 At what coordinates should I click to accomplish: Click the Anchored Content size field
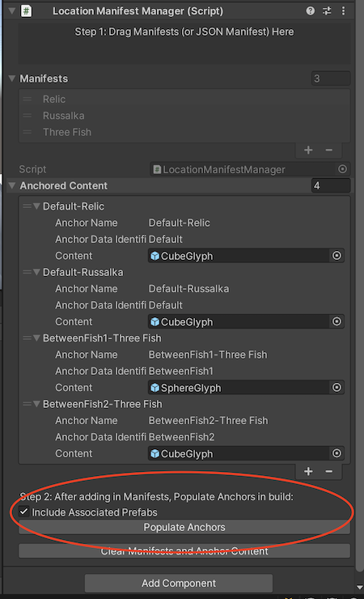(x=331, y=185)
